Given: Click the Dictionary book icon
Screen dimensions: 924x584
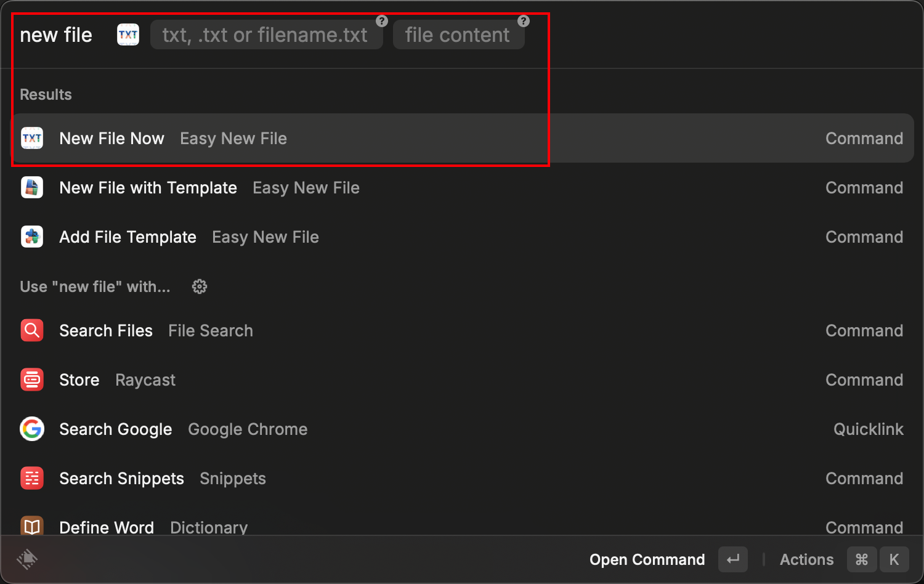Looking at the screenshot, I should pos(32,526).
